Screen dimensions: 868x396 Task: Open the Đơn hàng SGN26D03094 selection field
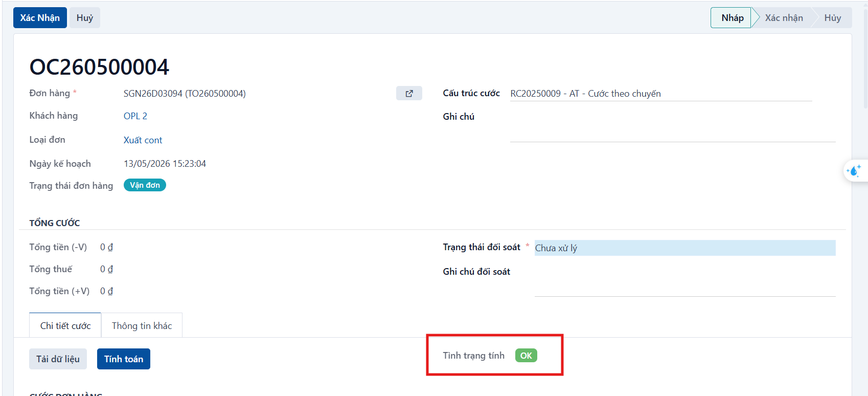click(258, 94)
